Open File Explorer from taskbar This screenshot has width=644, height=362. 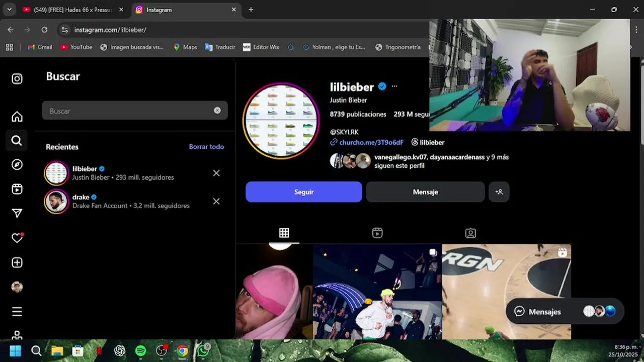coord(57,351)
